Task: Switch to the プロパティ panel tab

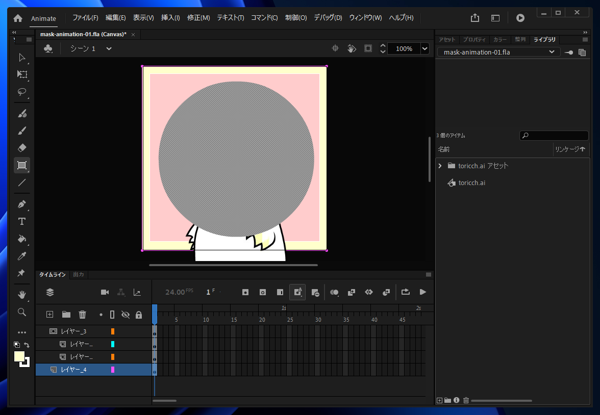Action: [x=474, y=40]
